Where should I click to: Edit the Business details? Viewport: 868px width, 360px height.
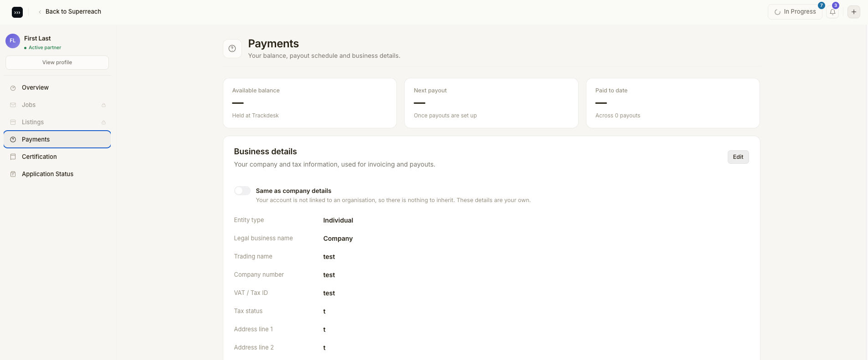(x=738, y=157)
